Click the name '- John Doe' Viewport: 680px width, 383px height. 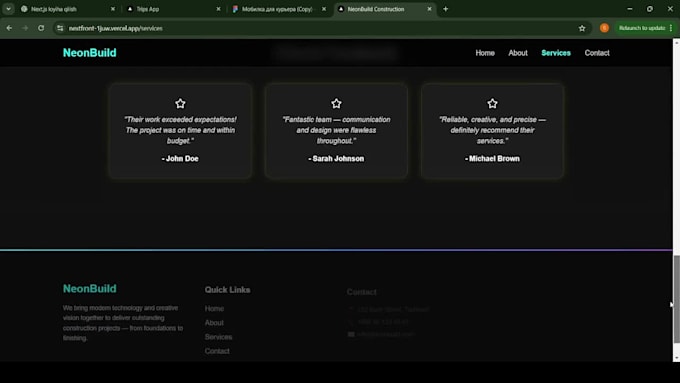tap(180, 159)
